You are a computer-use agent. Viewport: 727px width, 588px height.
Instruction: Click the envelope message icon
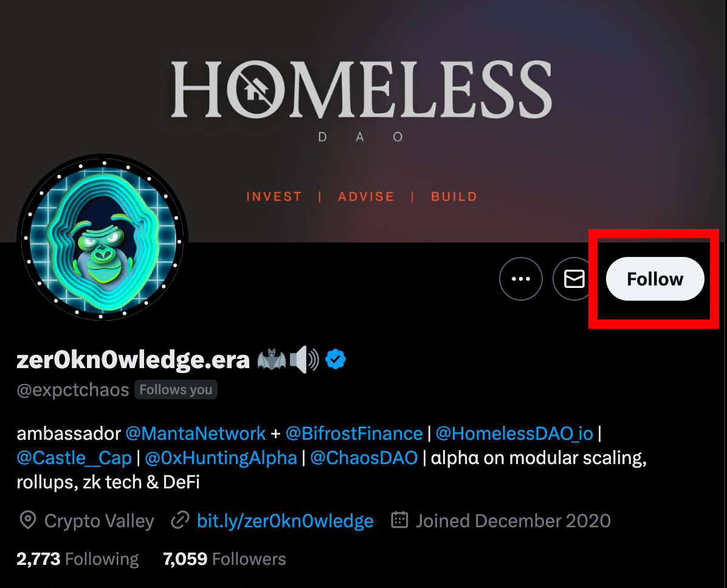click(573, 279)
